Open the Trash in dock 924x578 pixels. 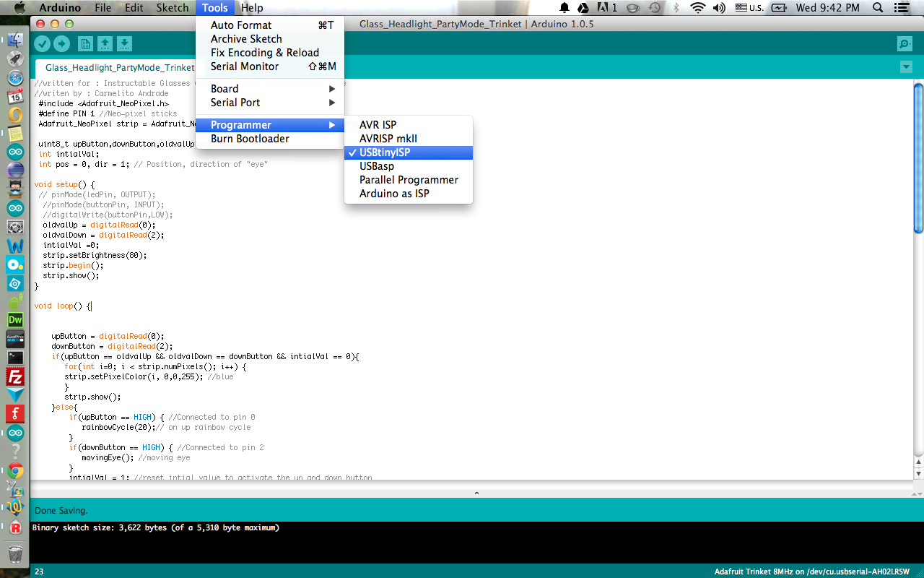(x=15, y=554)
